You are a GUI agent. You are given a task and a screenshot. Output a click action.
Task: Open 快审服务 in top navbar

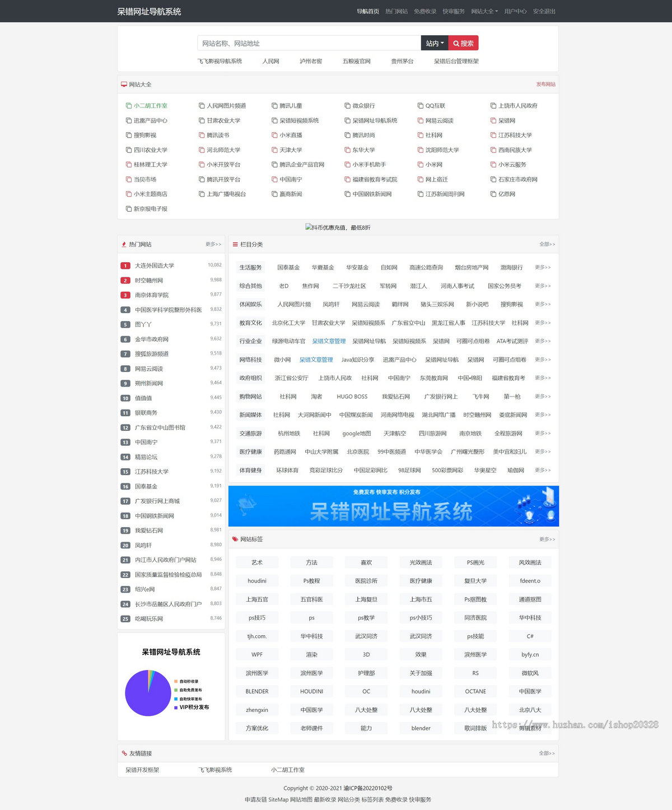454,11
